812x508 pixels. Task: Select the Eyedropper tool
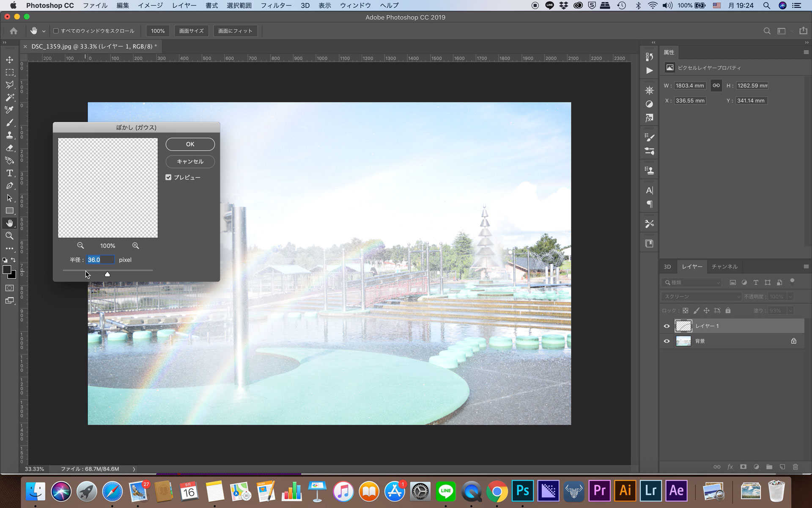pos(9,110)
